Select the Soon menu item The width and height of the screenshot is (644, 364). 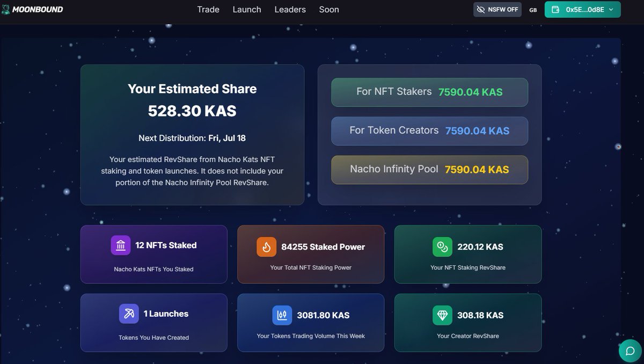pos(329,10)
